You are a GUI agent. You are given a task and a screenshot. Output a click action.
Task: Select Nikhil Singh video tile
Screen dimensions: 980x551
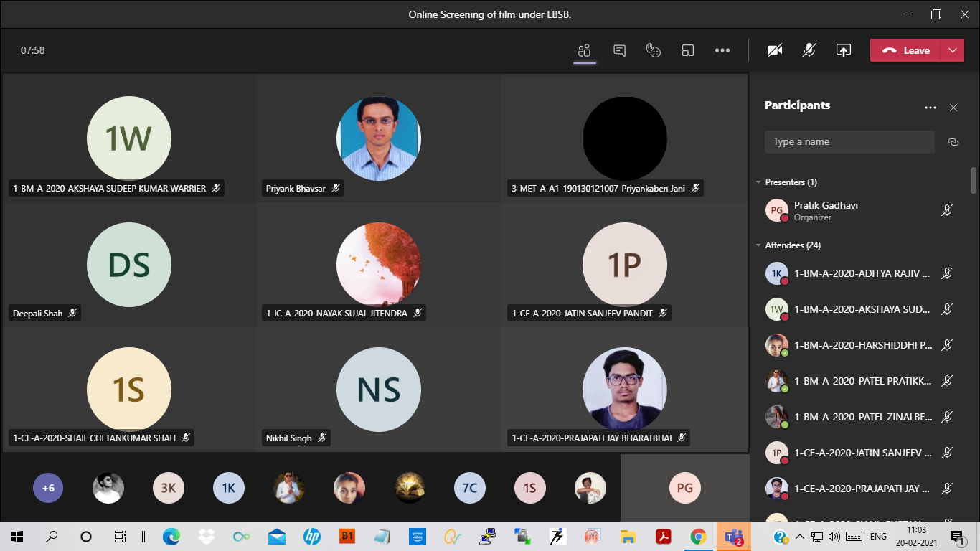pyautogui.click(x=379, y=390)
